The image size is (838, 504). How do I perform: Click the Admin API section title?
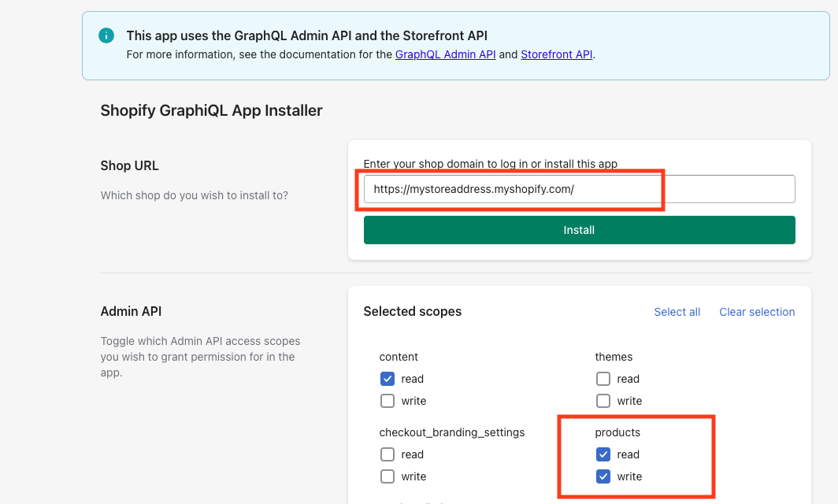click(131, 311)
